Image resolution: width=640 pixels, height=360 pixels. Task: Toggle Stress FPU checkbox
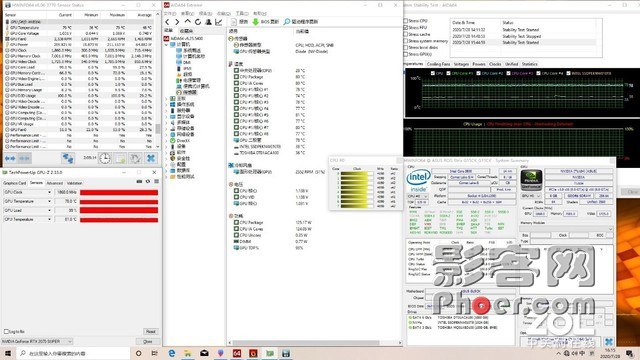click(x=406, y=27)
